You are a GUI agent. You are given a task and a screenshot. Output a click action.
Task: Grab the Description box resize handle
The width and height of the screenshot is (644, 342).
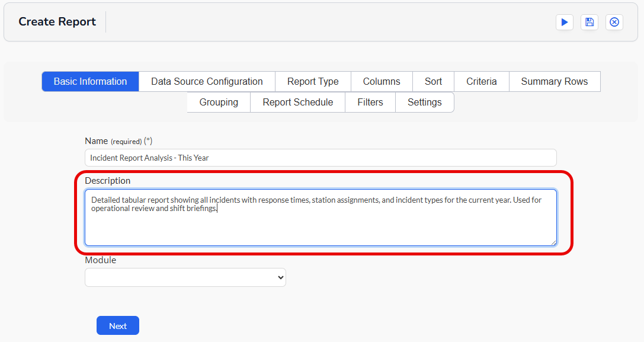click(x=553, y=243)
